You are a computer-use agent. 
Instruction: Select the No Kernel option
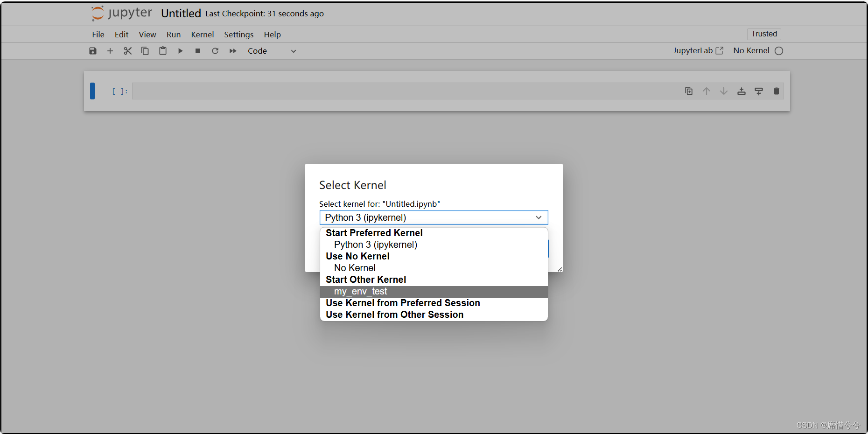[x=434, y=268]
